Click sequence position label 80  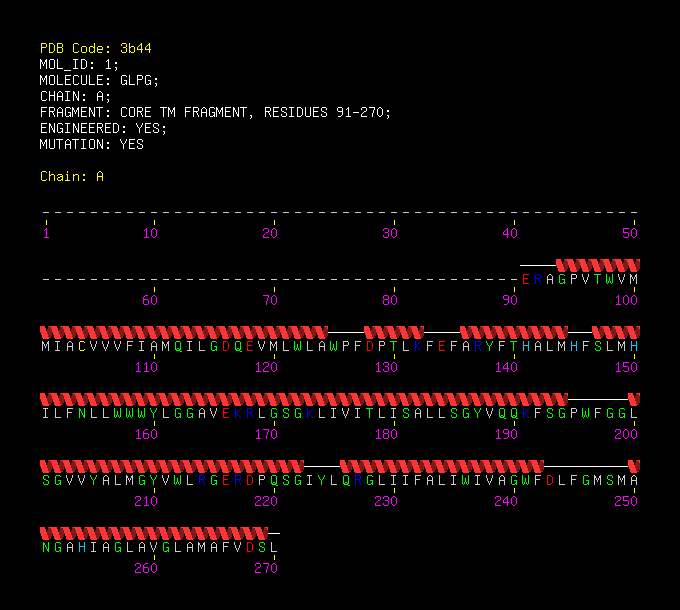click(390, 300)
